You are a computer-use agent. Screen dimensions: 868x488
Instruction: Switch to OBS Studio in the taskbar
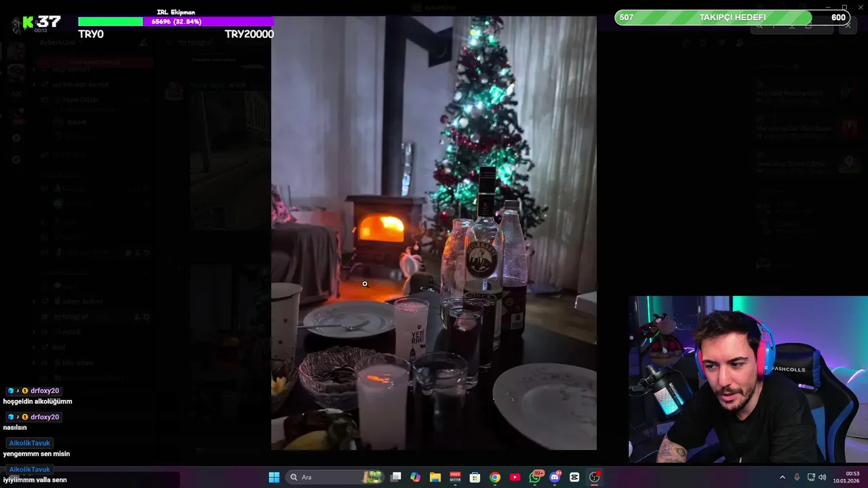click(x=595, y=477)
